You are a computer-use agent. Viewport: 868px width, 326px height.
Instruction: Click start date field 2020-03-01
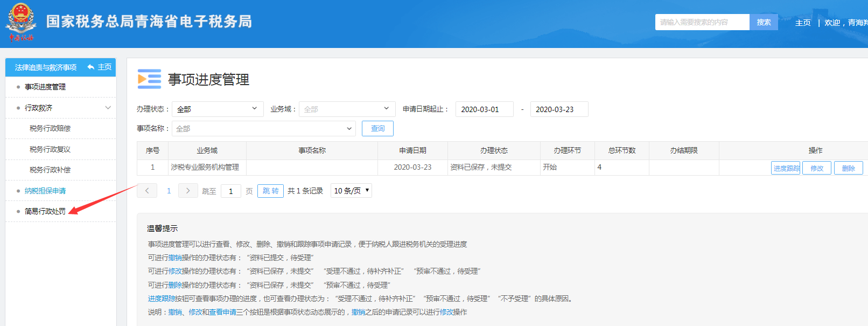point(485,109)
